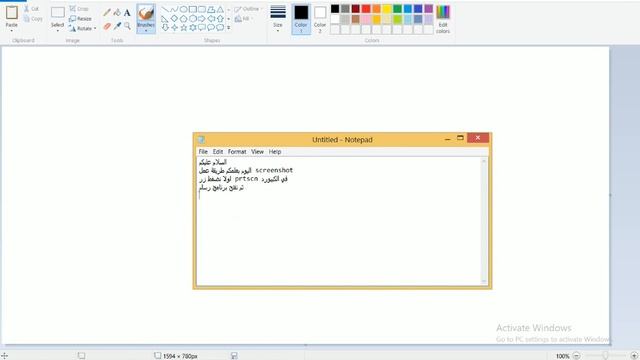Open the Rotate dropdown
The height and width of the screenshot is (360, 640).
point(83,29)
